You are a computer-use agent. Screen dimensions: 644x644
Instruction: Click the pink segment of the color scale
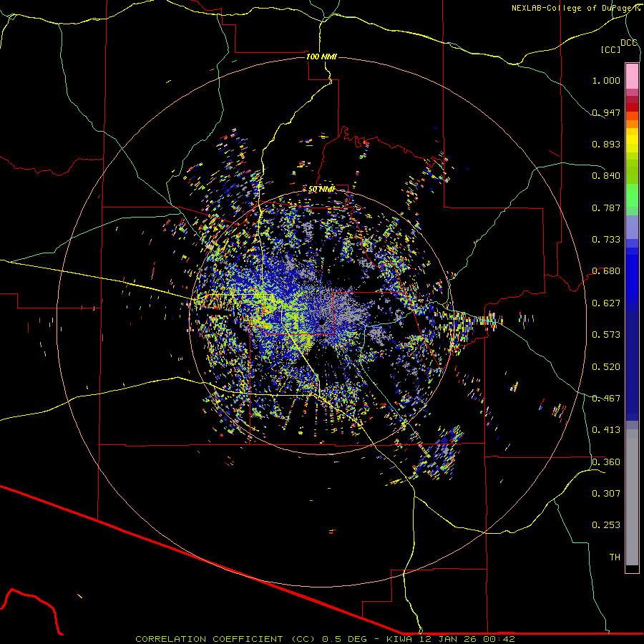[632, 76]
